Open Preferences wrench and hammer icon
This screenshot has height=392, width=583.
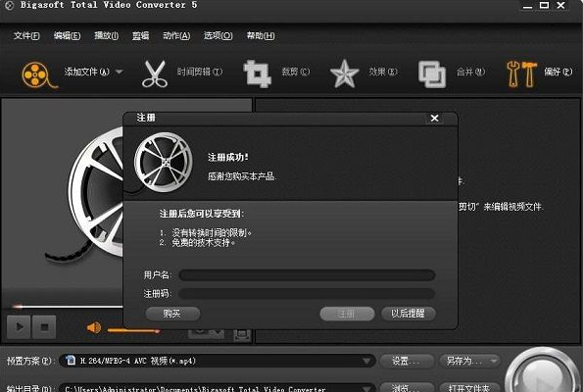(521, 74)
